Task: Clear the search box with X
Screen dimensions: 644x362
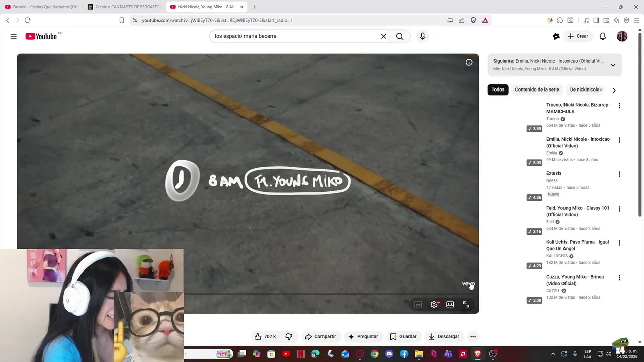Action: pyautogui.click(x=383, y=36)
